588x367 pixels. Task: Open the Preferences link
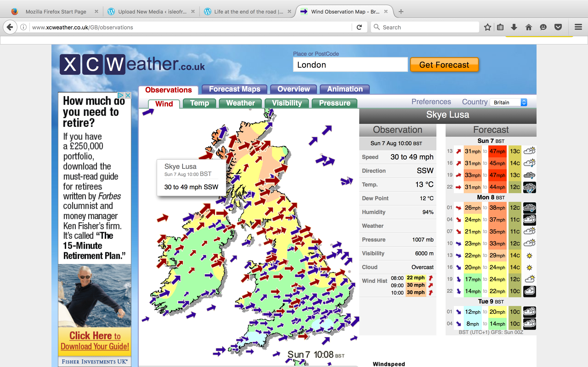(431, 102)
